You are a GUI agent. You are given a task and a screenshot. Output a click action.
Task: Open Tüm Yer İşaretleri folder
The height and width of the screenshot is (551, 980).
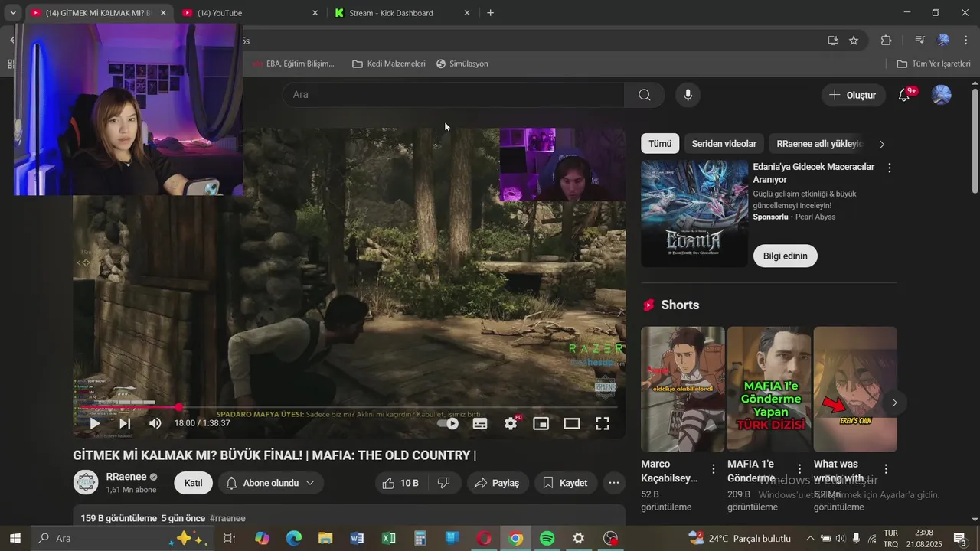(x=933, y=64)
